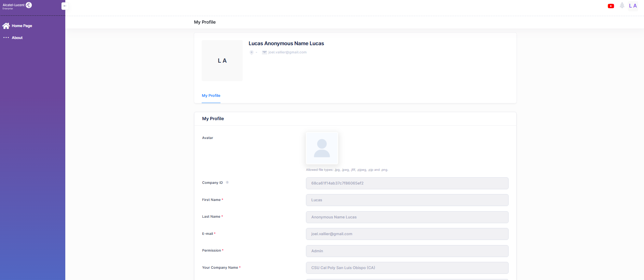Click the Alcatel-Lucent Enterprise logo
Image resolution: width=644 pixels, height=280 pixels.
17,5
